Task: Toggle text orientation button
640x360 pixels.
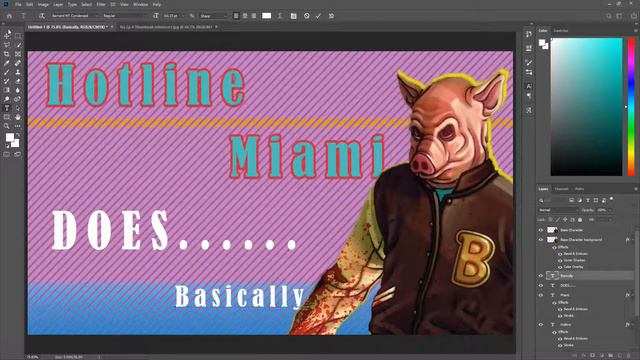Action: click(42, 16)
